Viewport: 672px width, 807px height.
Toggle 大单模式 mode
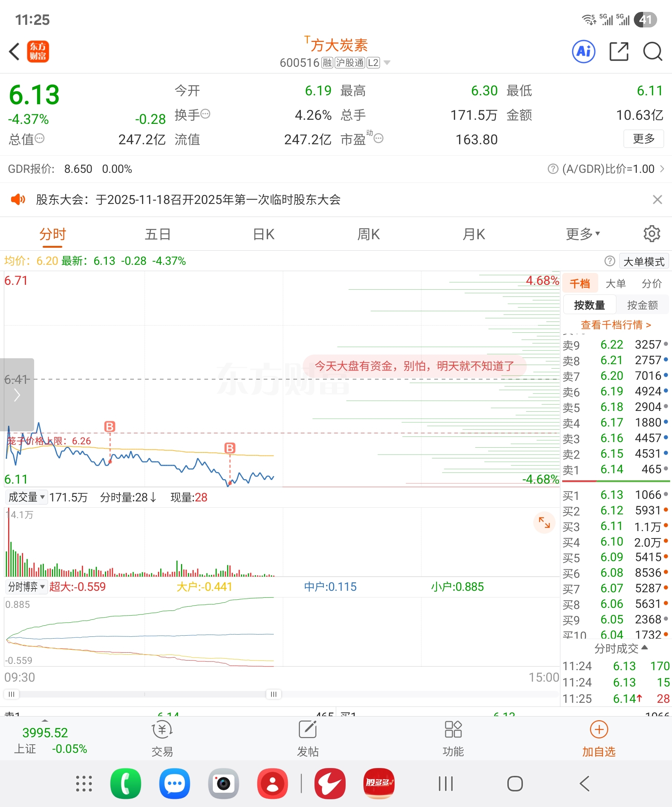coord(644,261)
